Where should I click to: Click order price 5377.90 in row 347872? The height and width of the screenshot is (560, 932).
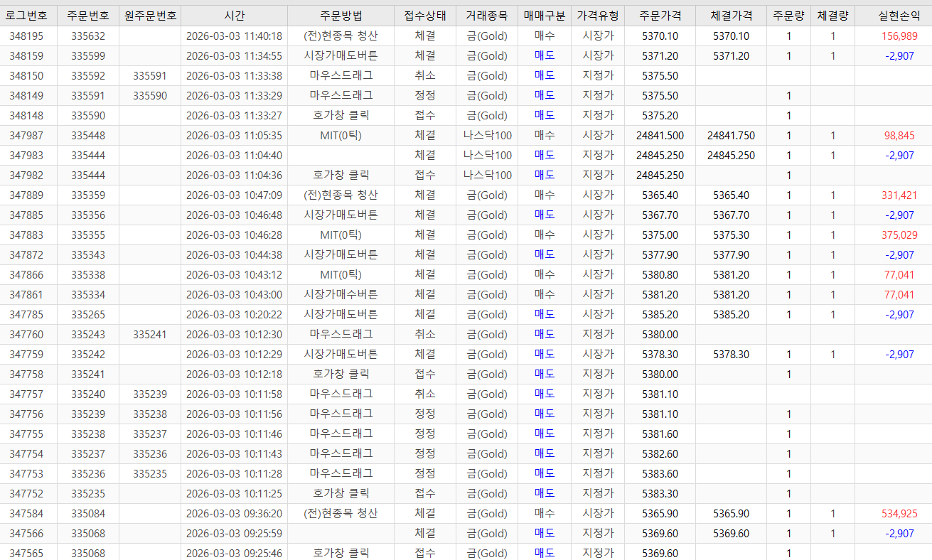(660, 255)
